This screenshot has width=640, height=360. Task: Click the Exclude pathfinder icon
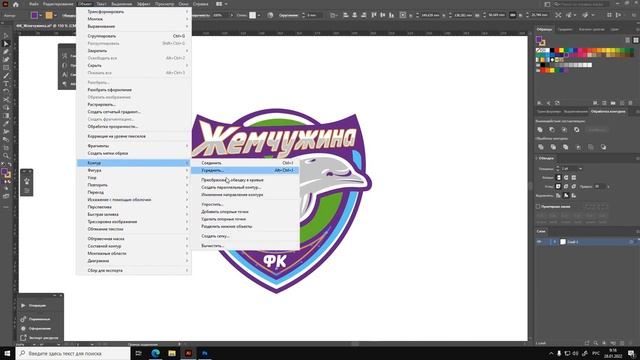tap(577, 130)
